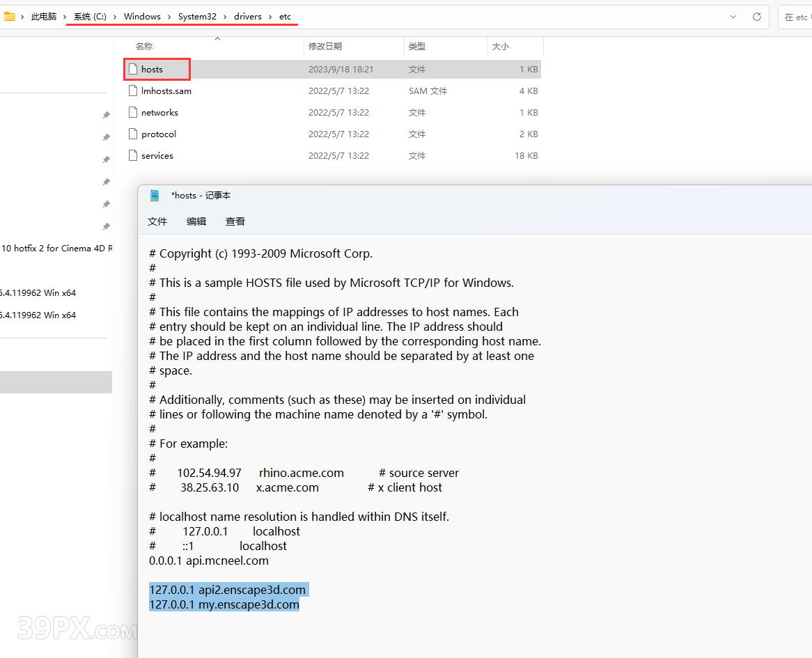Viewport: 812px width, 658px height.
Task: Click the lmhosts.sam file icon
Action: (132, 91)
